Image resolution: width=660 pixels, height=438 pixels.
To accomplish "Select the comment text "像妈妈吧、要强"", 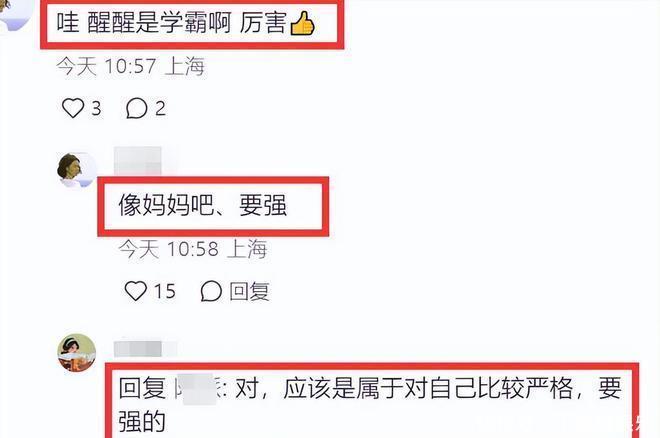I will click(203, 206).
